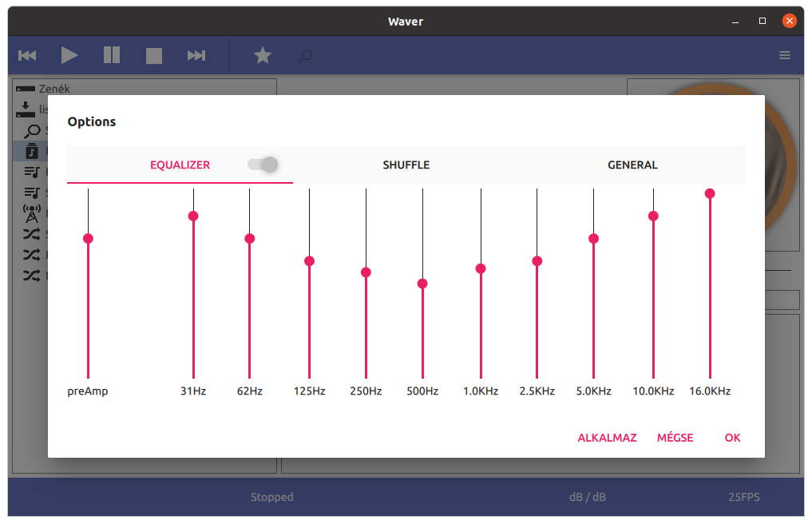Open the hamburger menu at top right
The width and height of the screenshot is (812, 524).
click(785, 55)
